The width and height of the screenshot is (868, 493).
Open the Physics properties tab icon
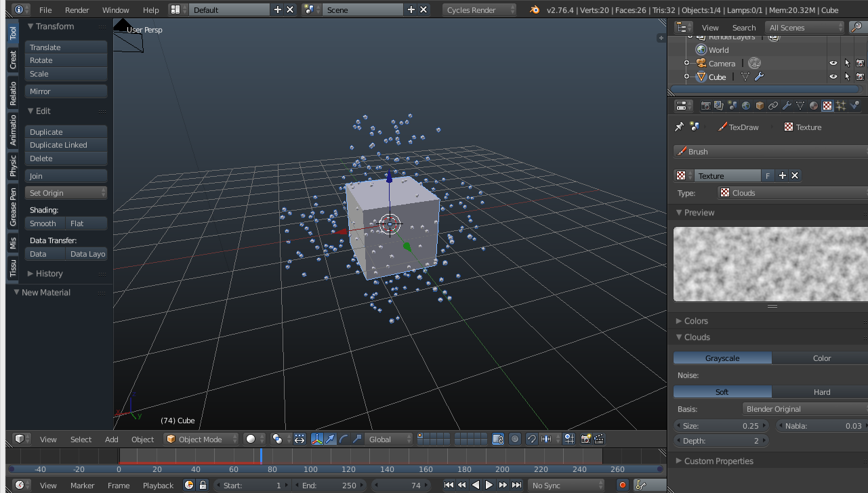pyautogui.click(x=854, y=106)
